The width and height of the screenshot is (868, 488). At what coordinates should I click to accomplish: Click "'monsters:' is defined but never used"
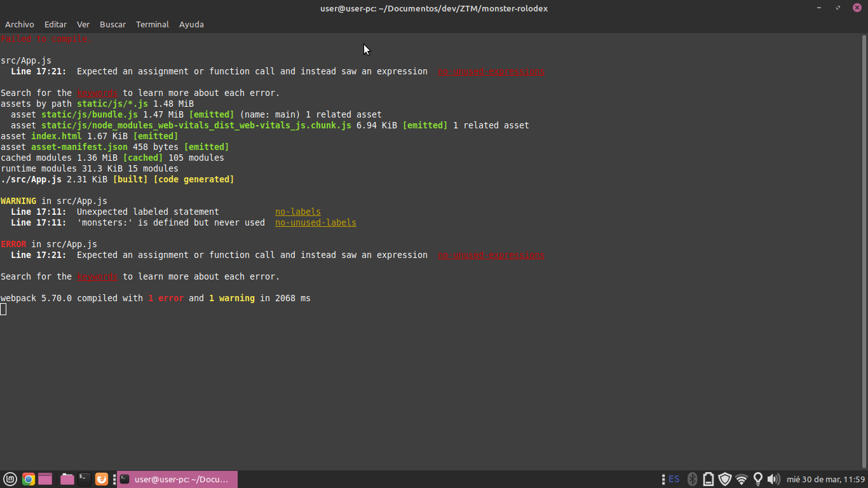171,222
